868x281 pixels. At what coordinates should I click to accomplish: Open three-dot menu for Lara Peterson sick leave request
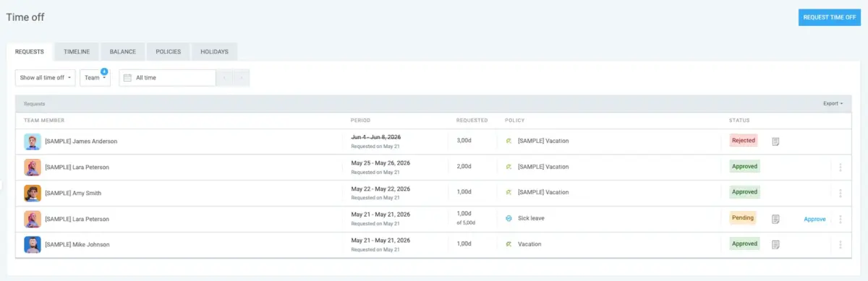tap(840, 219)
